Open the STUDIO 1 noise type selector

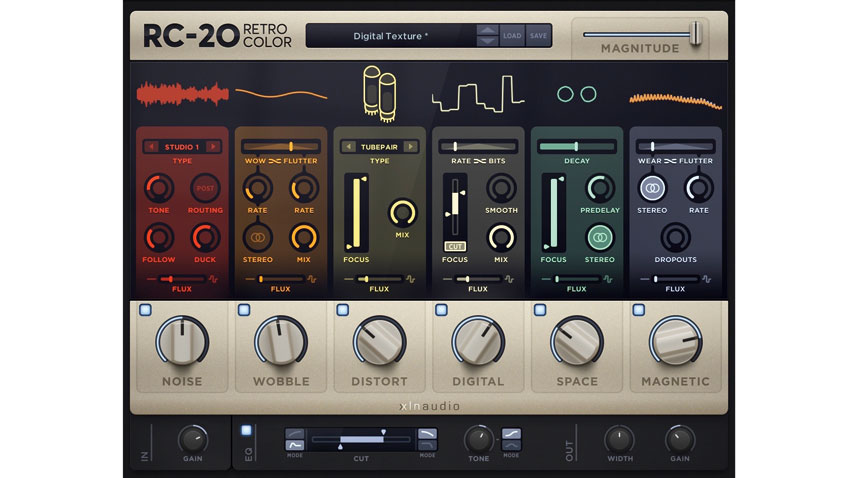(182, 147)
